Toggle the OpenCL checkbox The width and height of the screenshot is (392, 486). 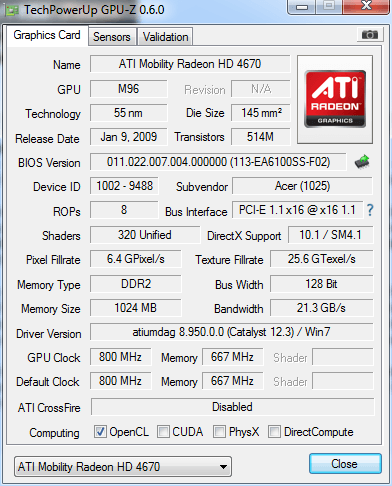100,431
